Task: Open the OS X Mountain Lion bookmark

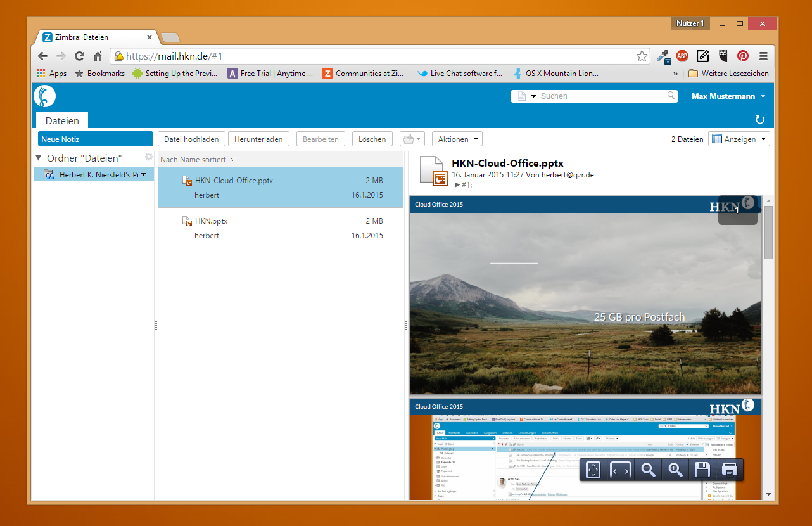Action: [x=555, y=74]
